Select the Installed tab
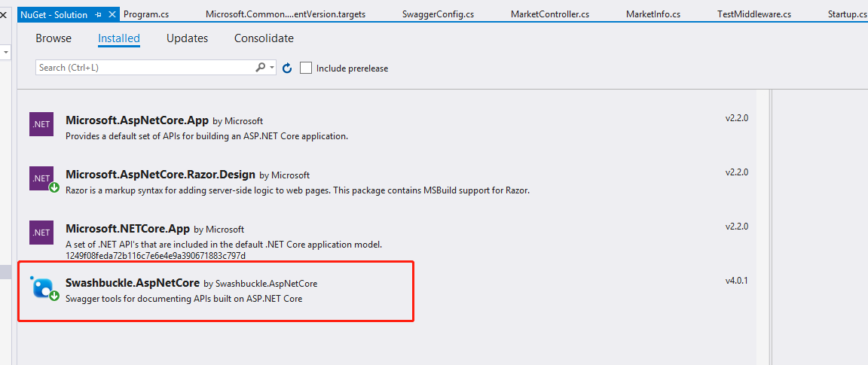Viewport: 868px width, 365px height. 119,38
